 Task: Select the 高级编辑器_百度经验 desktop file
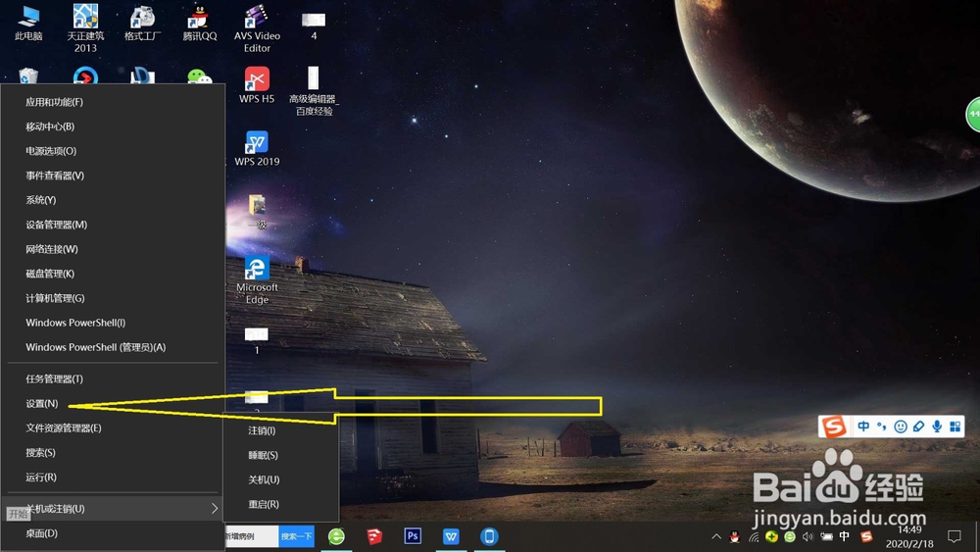[314, 90]
